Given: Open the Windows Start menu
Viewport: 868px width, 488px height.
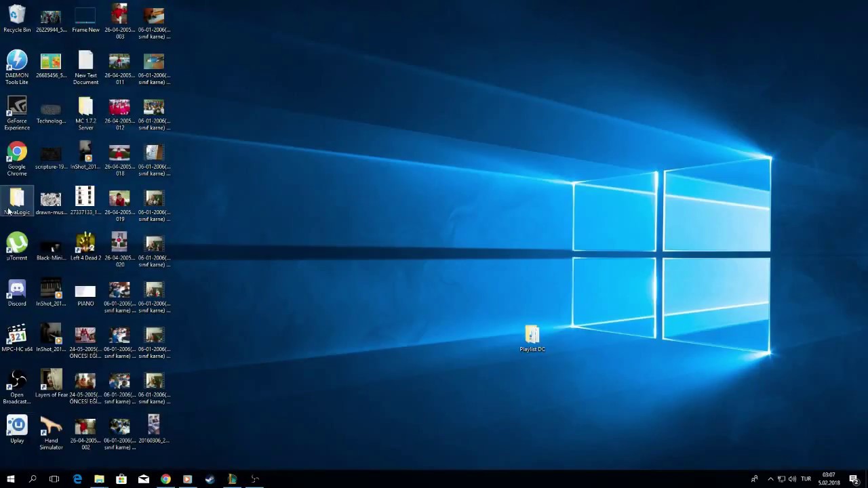Looking at the screenshot, I should (10, 479).
